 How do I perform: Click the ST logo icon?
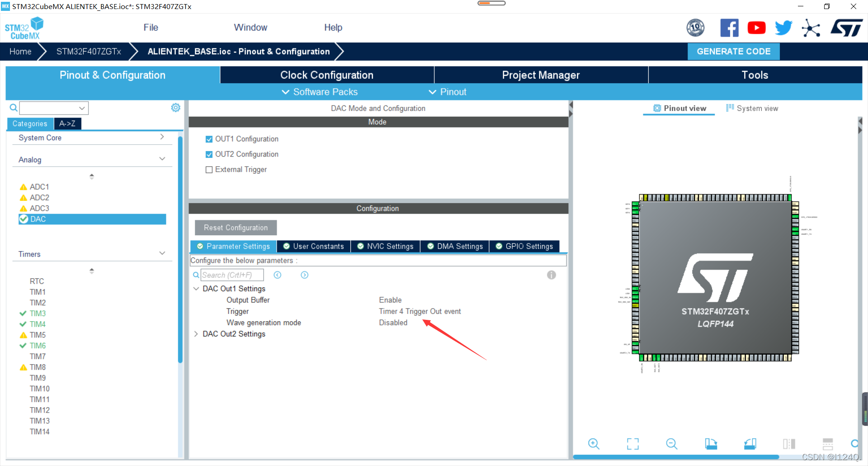[x=847, y=28]
